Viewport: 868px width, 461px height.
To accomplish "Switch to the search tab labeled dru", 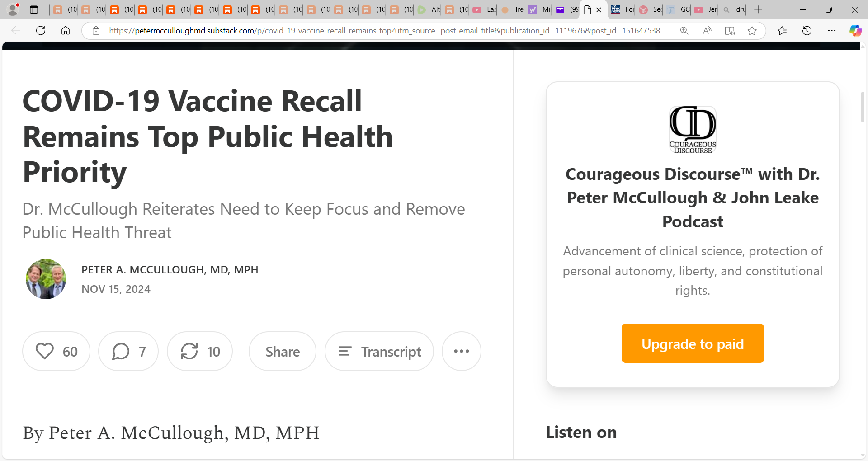I will click(733, 9).
